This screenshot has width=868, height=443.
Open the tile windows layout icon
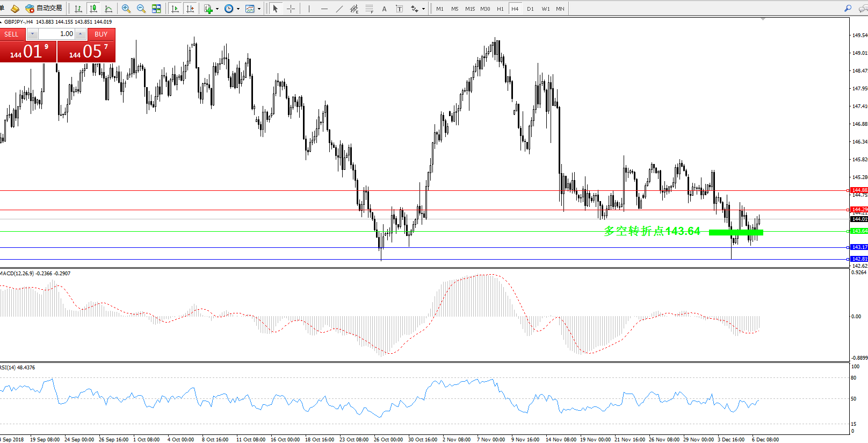tap(156, 9)
